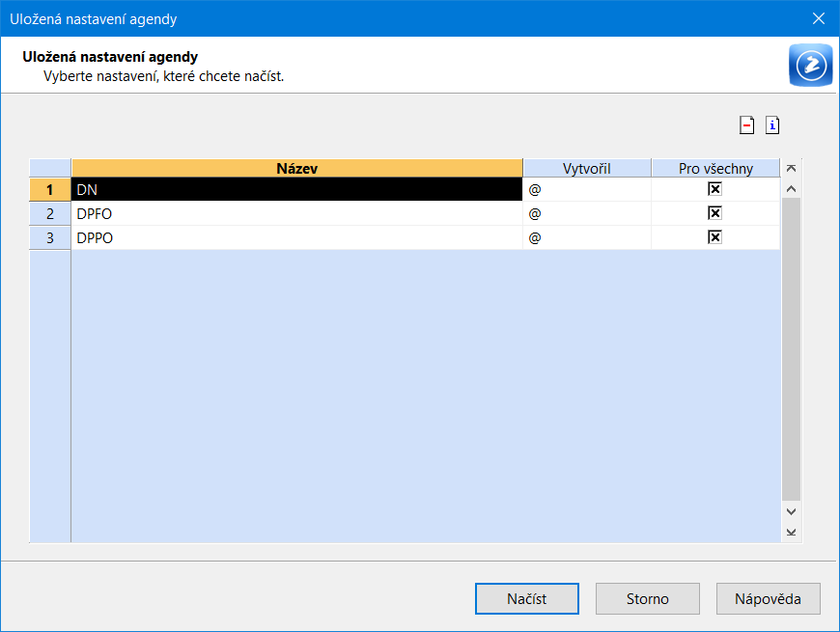Sort by Pro všechny column header
The width and height of the screenshot is (840, 632).
pyautogui.click(x=715, y=169)
